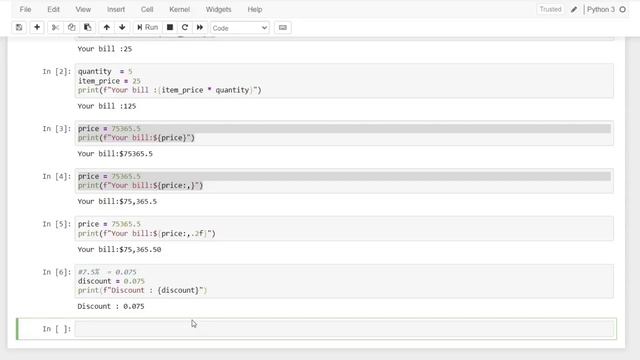Click inside the empty In [ ] cell
Viewport: 640px width, 360px height.
(344, 329)
